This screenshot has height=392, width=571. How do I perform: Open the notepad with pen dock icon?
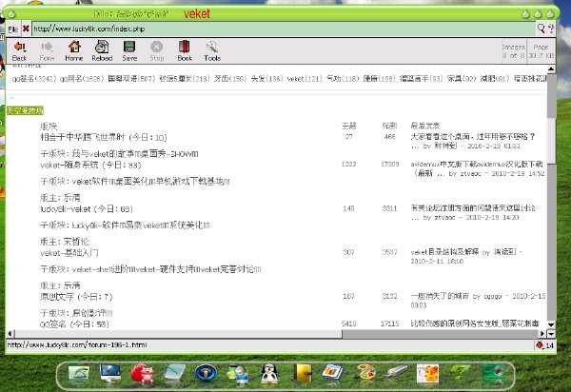click(174, 374)
